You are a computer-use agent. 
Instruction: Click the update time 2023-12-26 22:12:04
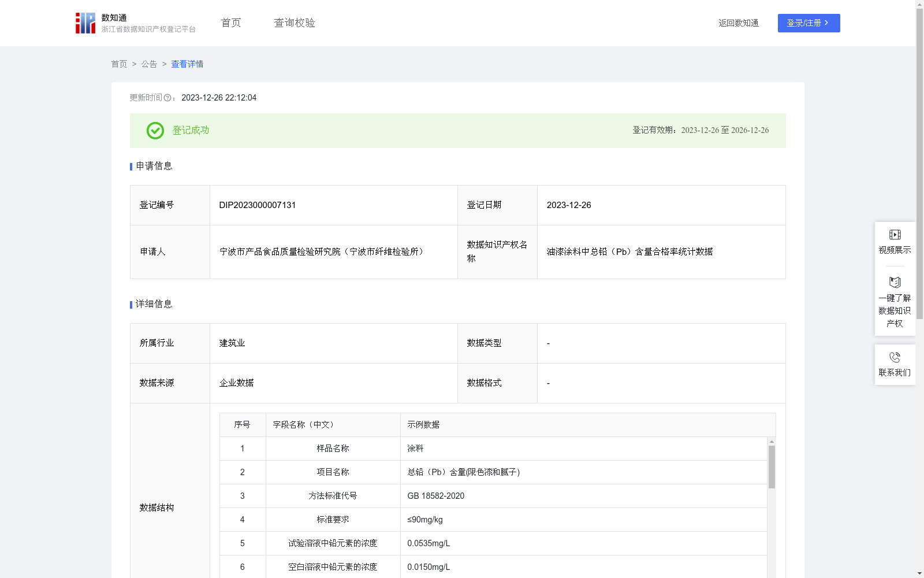(219, 98)
